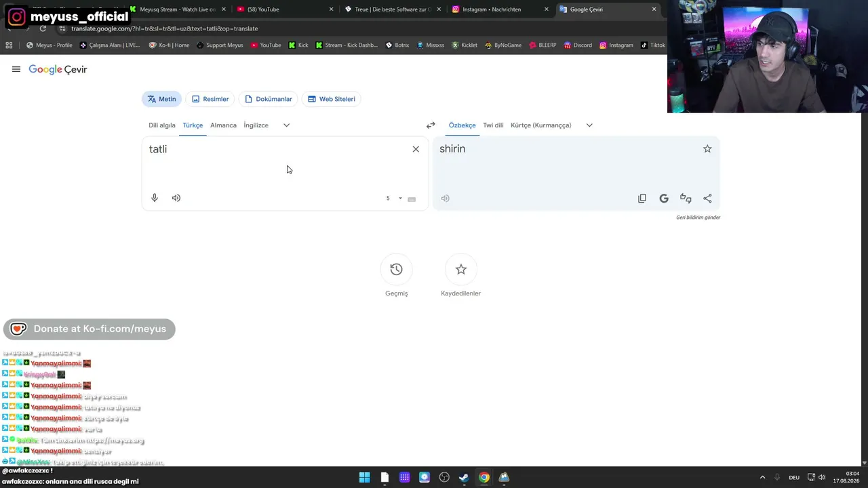Open the Google Translate hamburger main menu
868x488 pixels.
16,69
